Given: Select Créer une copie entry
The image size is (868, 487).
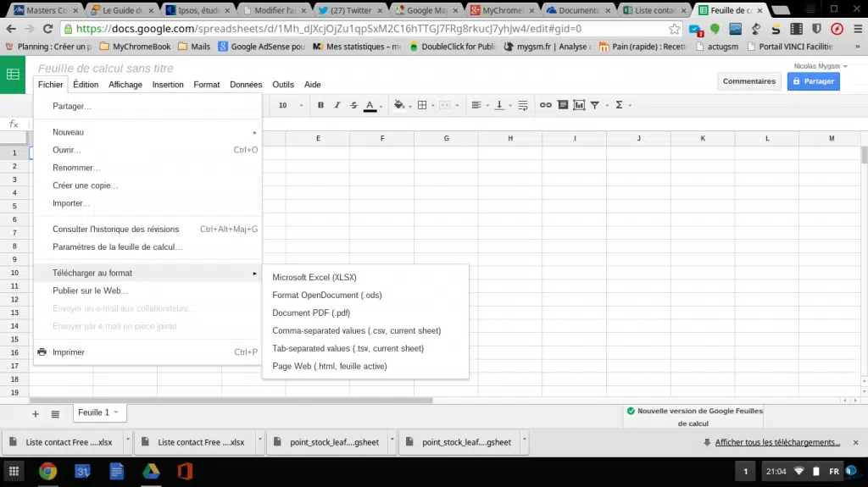Looking at the screenshot, I should coord(147,185).
